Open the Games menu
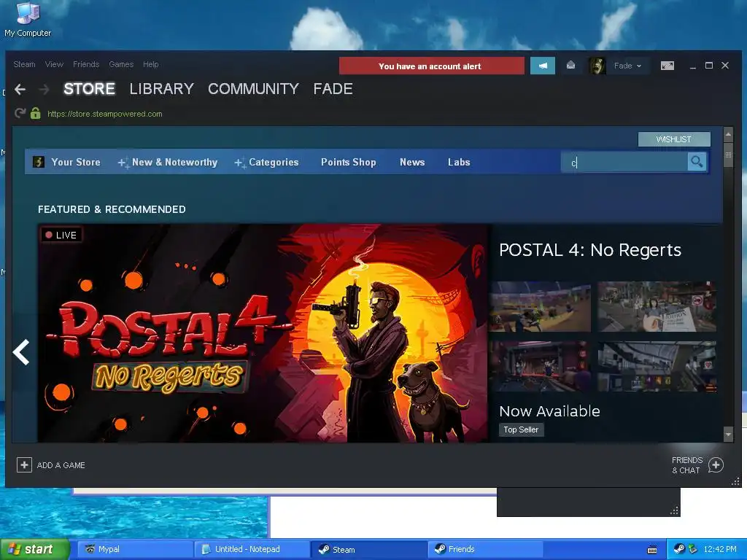Image resolution: width=747 pixels, height=560 pixels. [x=121, y=64]
